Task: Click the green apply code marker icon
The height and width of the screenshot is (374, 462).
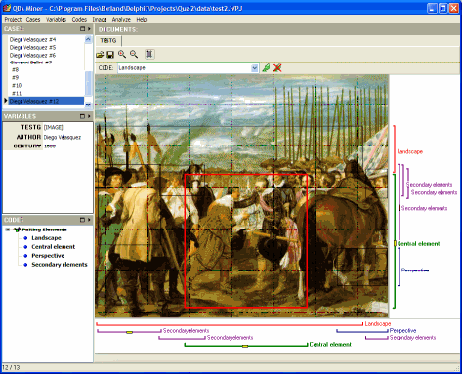Action: [x=266, y=68]
